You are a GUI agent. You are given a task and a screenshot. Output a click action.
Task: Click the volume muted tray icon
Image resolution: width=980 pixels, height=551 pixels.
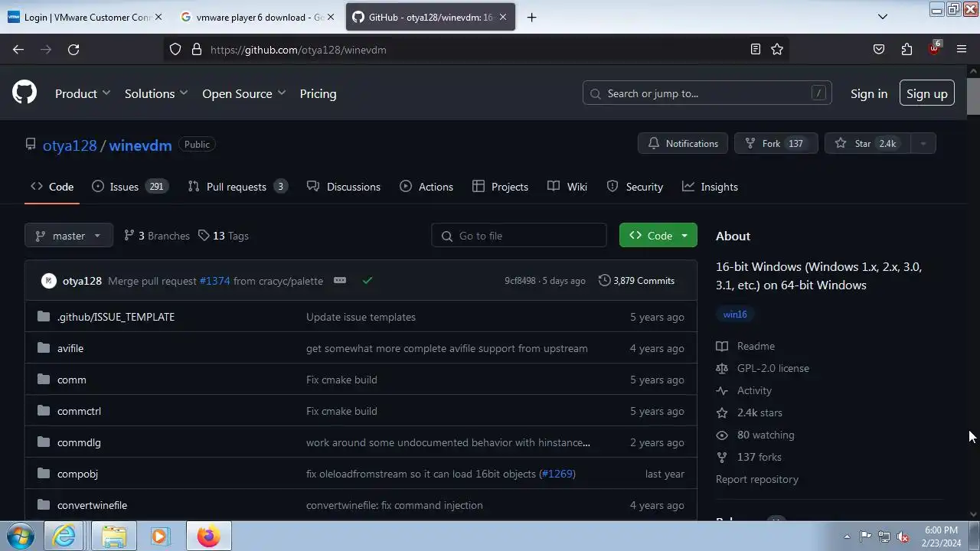[x=903, y=536]
